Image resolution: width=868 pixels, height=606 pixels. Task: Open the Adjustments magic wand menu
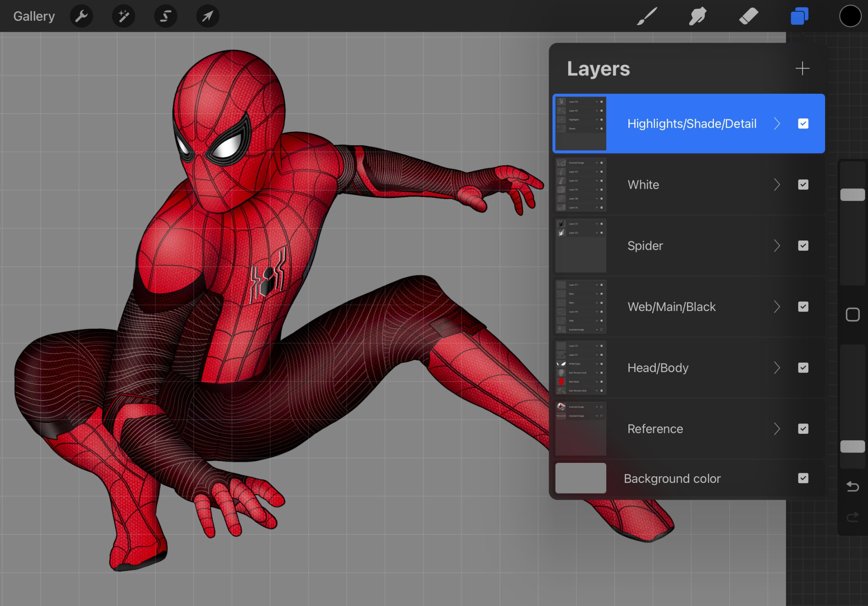[123, 16]
